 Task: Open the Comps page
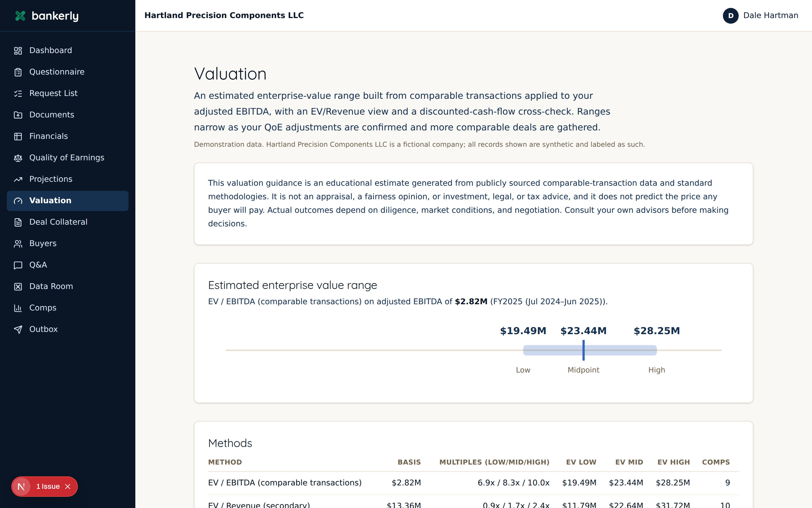(67, 308)
